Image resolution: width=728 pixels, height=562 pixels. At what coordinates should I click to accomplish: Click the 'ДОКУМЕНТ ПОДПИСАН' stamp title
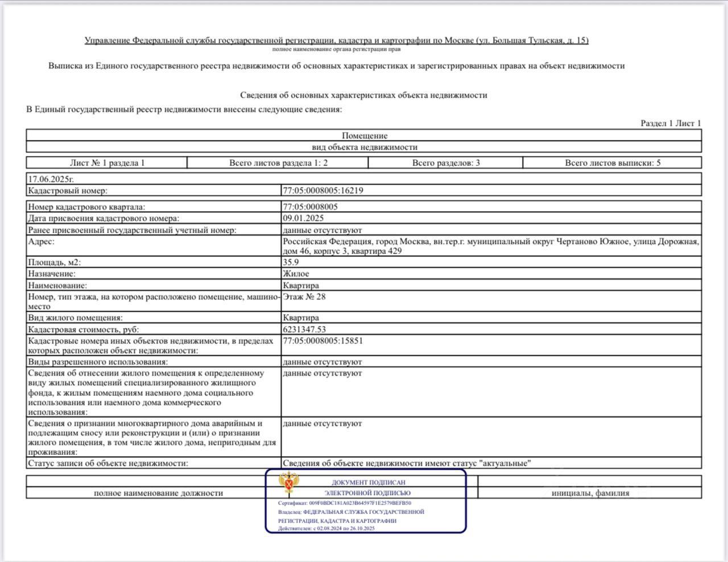368,482
